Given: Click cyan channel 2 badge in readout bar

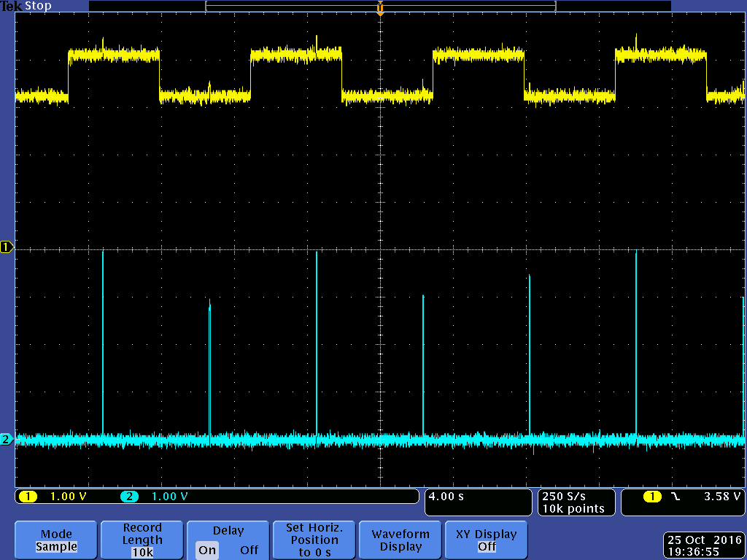Looking at the screenshot, I should coord(129,497).
